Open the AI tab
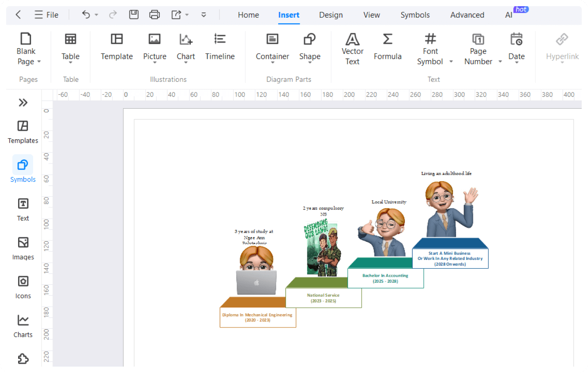Screen dimensions: 588x373 coord(509,15)
